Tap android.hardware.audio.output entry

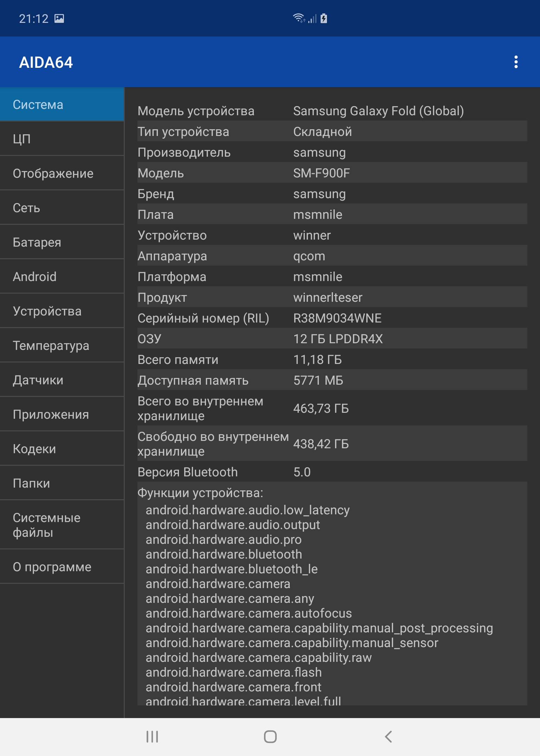pyautogui.click(x=233, y=524)
